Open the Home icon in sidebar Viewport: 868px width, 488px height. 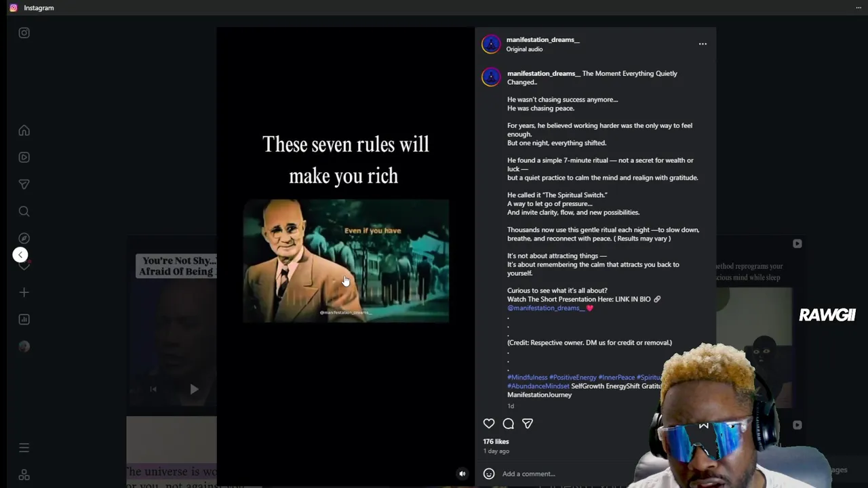point(24,130)
